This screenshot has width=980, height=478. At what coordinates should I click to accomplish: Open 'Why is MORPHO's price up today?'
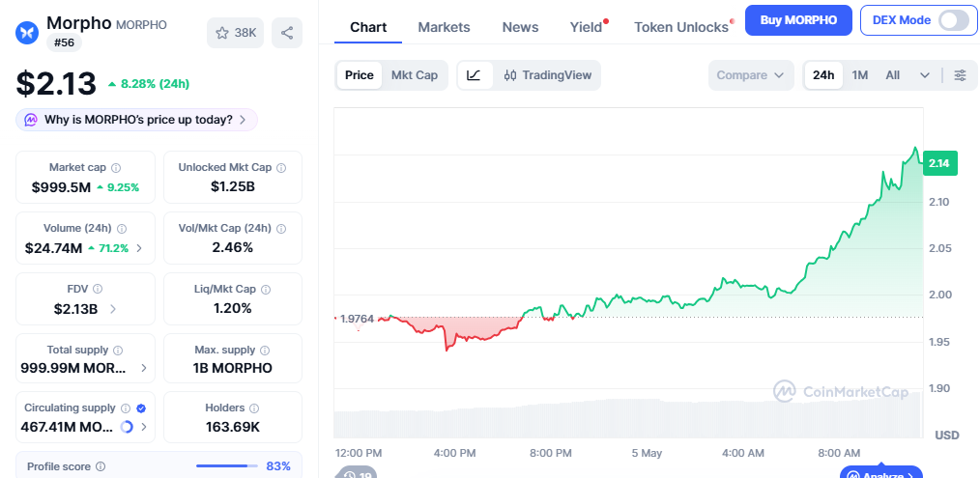137,120
